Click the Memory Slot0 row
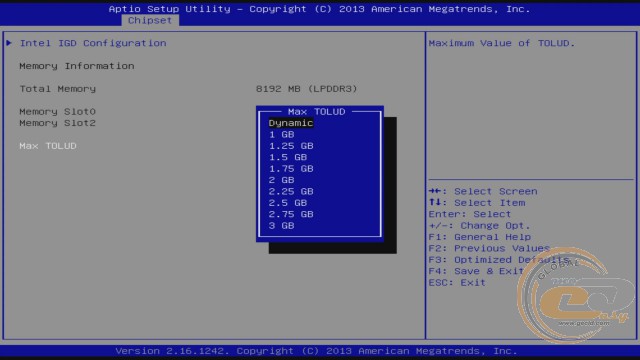The image size is (640, 360). click(x=58, y=111)
